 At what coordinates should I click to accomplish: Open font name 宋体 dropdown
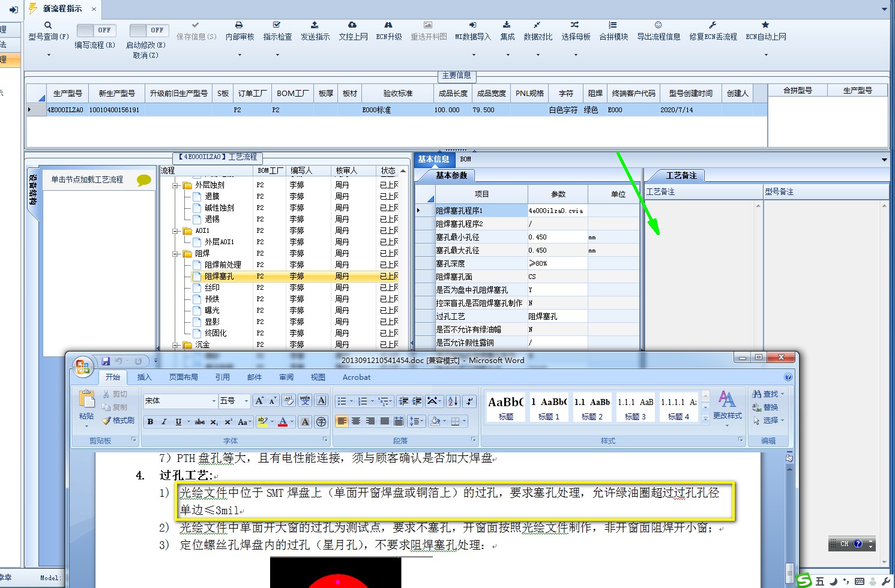(x=214, y=401)
